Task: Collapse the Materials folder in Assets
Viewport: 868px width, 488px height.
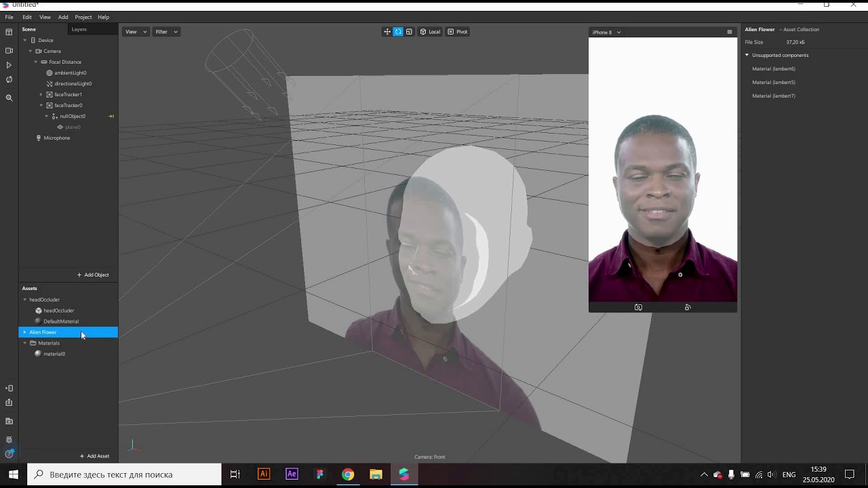Action: coord(25,343)
